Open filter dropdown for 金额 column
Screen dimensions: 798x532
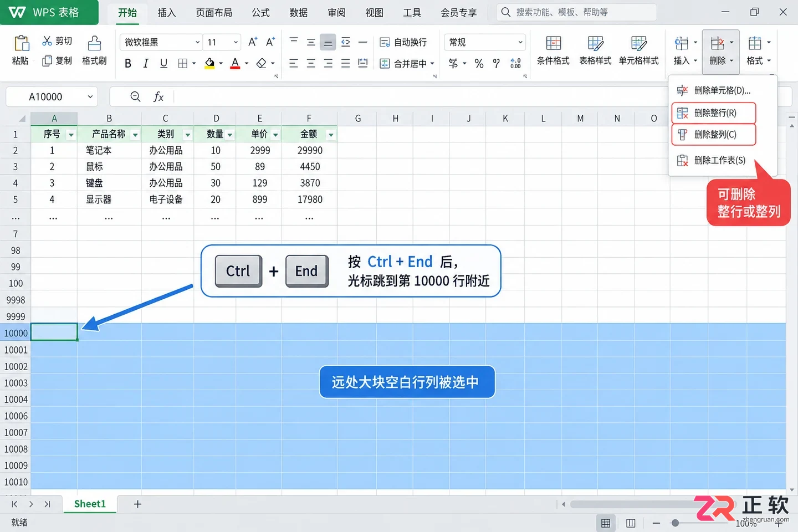coord(331,135)
